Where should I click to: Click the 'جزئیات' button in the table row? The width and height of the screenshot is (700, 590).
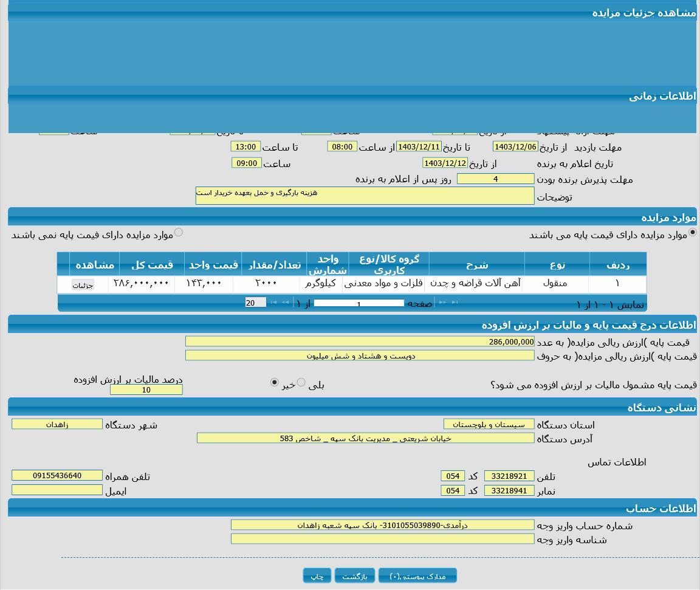pos(83,285)
